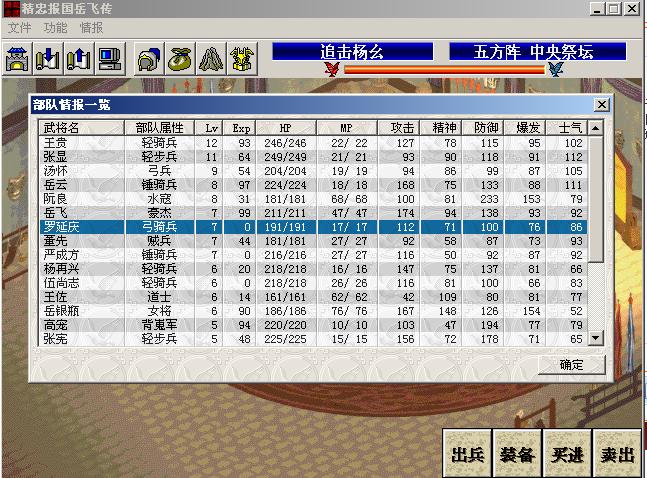Click the 买进 button
Image resolution: width=647 pixels, height=478 pixels.
[x=567, y=454]
